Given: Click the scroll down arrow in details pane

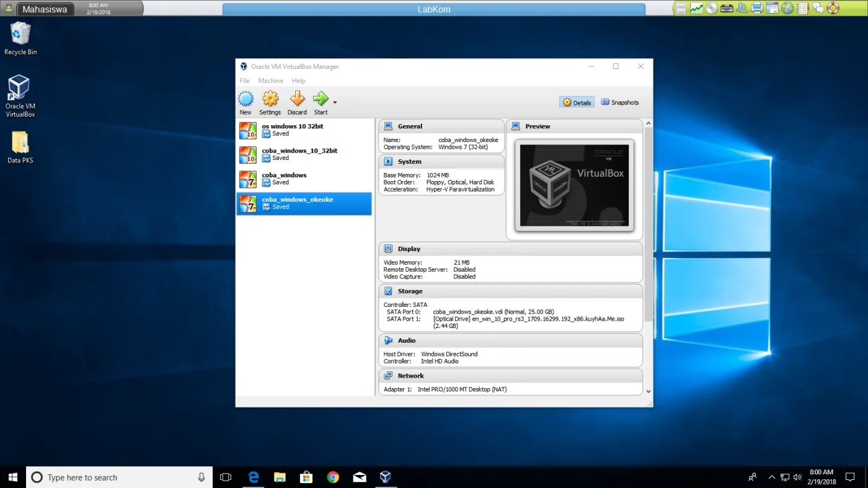Looking at the screenshot, I should 649,391.
